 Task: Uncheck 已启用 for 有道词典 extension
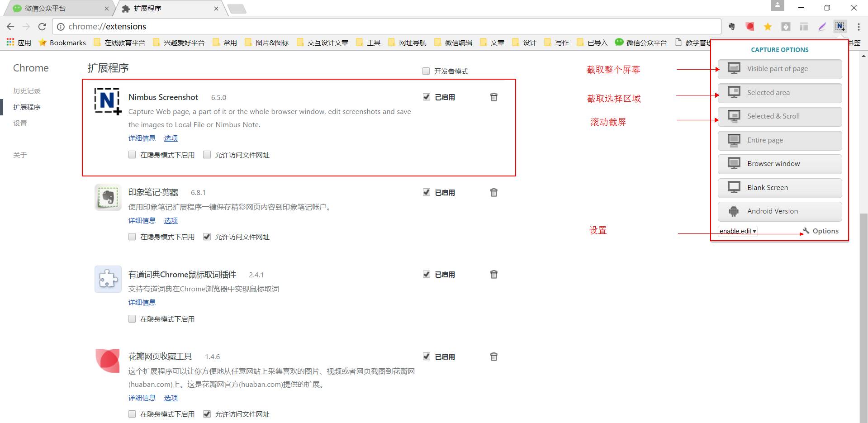[426, 274]
